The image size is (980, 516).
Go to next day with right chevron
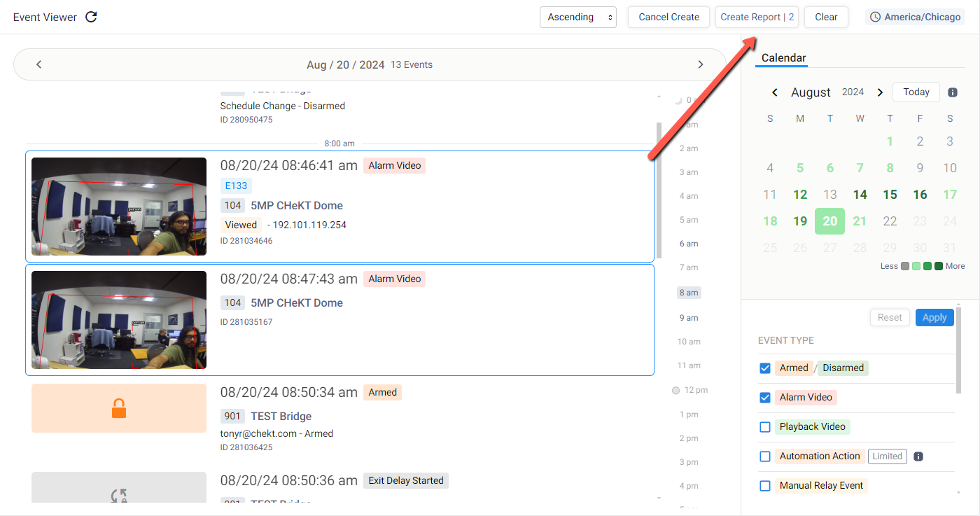[700, 64]
